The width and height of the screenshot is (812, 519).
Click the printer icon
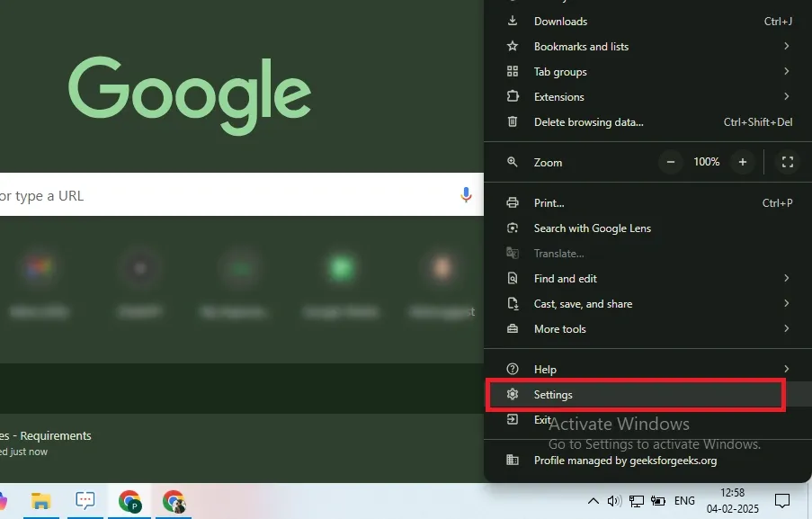click(513, 202)
